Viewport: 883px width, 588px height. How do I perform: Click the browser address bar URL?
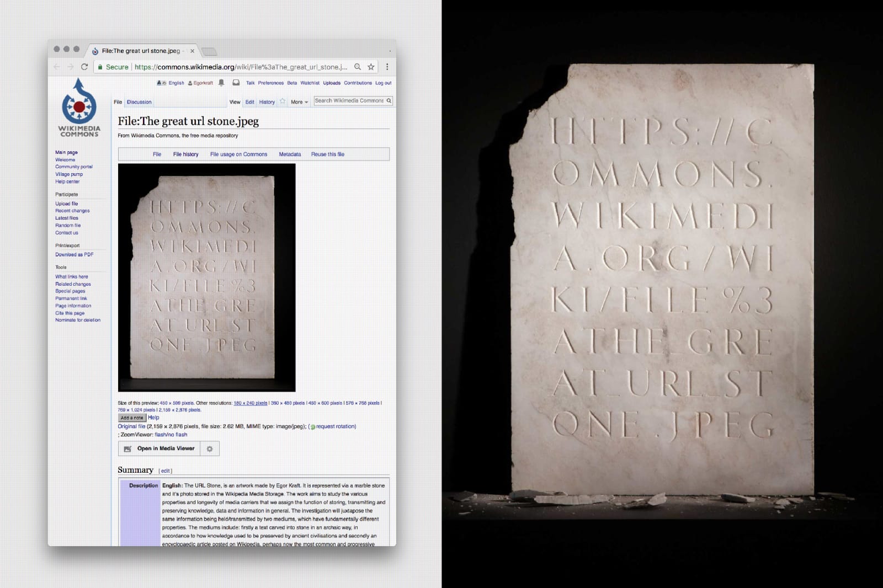pyautogui.click(x=241, y=67)
